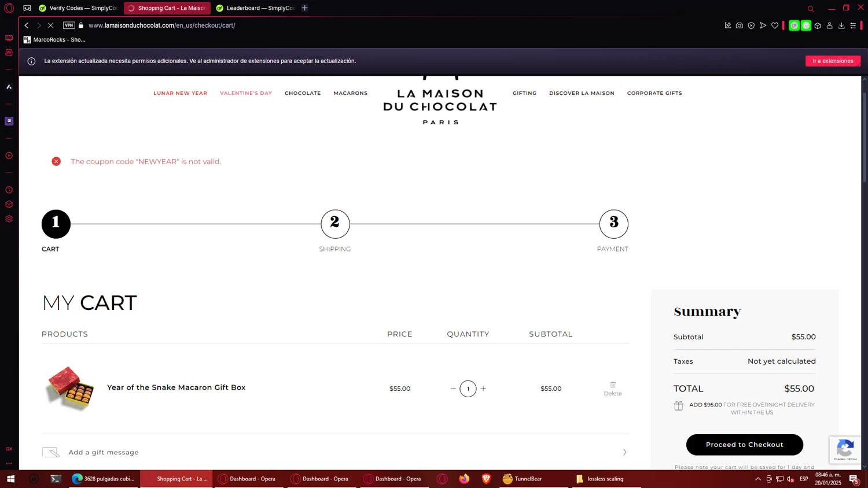
Task: Open Firefox from the taskbar
Action: click(x=464, y=479)
